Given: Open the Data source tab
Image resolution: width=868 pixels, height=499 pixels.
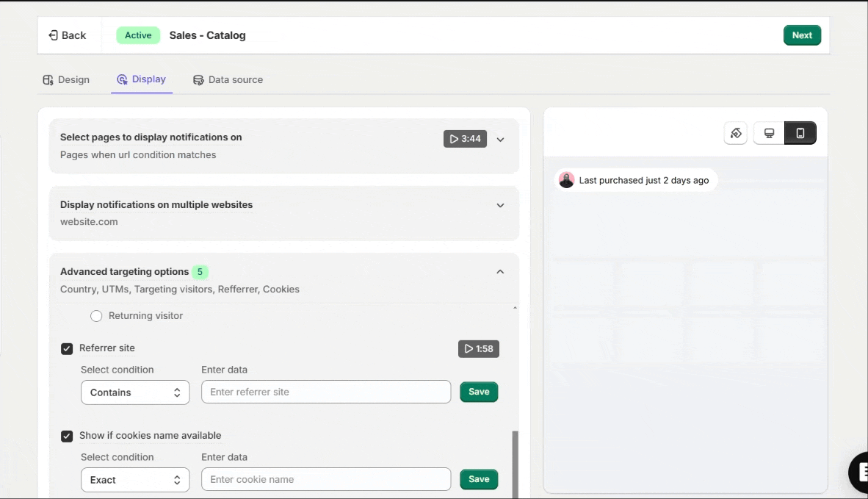Looking at the screenshot, I should coord(228,79).
